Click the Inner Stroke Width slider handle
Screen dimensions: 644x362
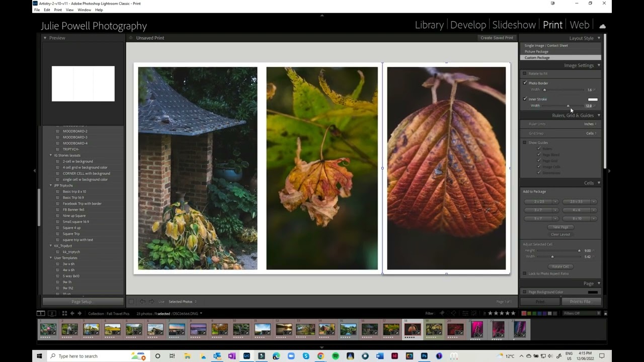click(568, 106)
